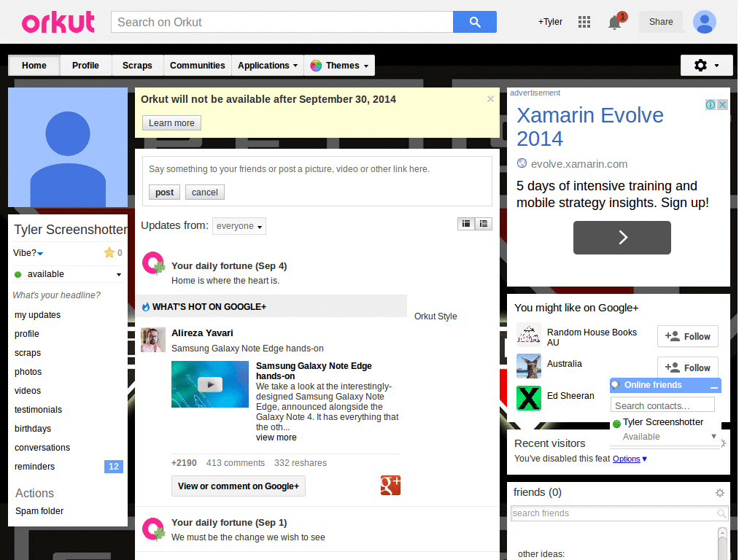Focus the Search on Orkut field
Viewport: 747px width, 560px height.
tap(282, 22)
